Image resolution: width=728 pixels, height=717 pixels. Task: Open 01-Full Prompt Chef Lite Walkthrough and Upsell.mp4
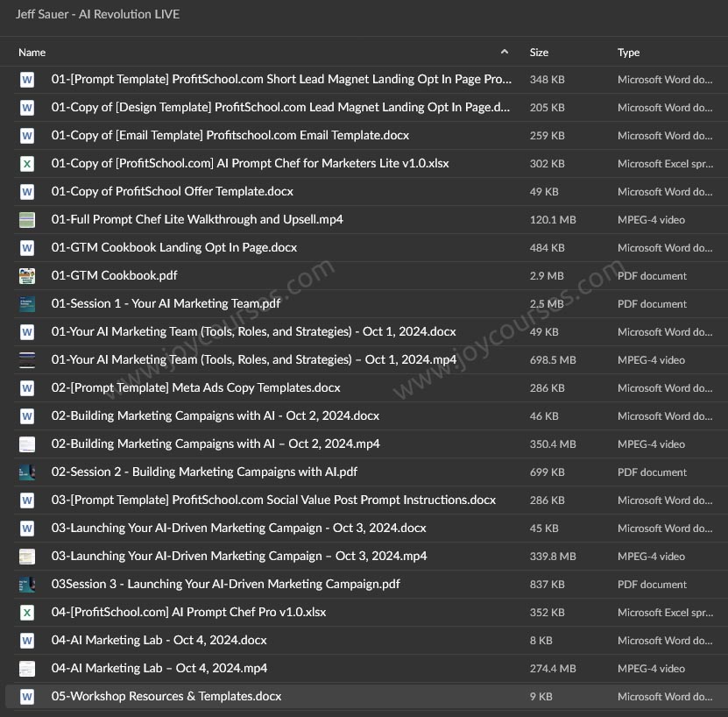(x=197, y=219)
